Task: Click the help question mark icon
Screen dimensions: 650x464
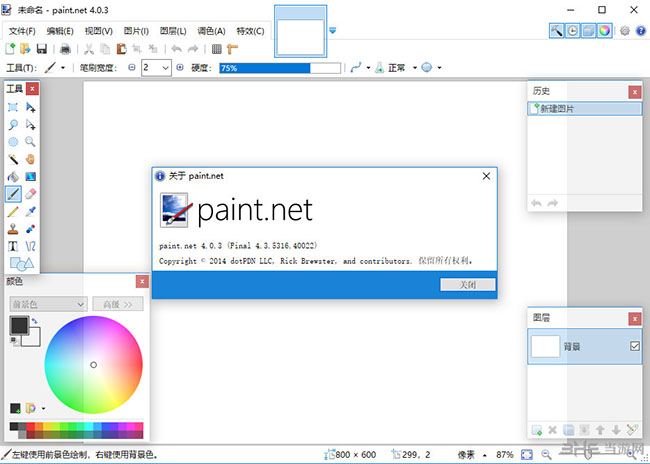Action: click(640, 31)
